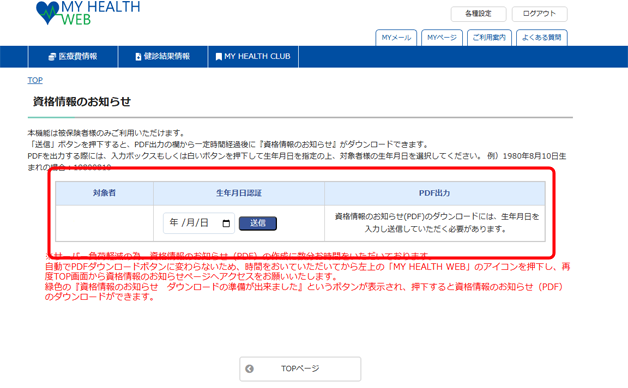
Task: Open the よくある質問 tab
Action: click(541, 38)
